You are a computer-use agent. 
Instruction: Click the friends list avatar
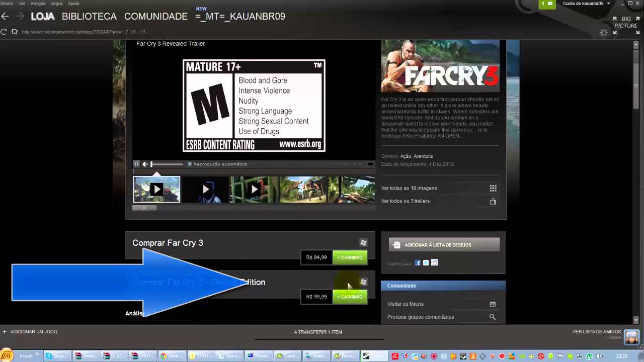coord(631,336)
